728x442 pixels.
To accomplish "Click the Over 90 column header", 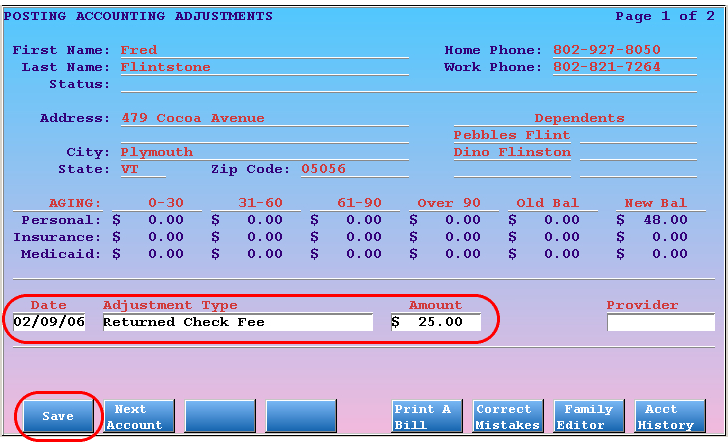I will [449, 203].
